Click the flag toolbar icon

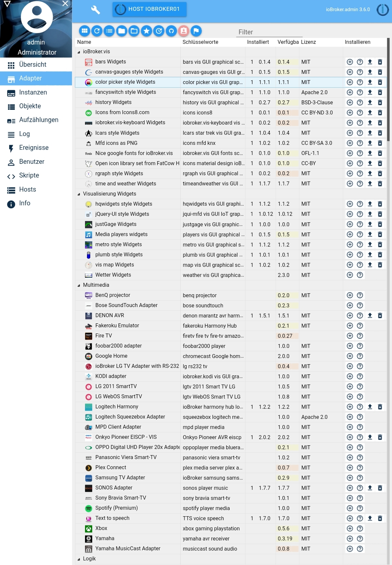[196, 31]
